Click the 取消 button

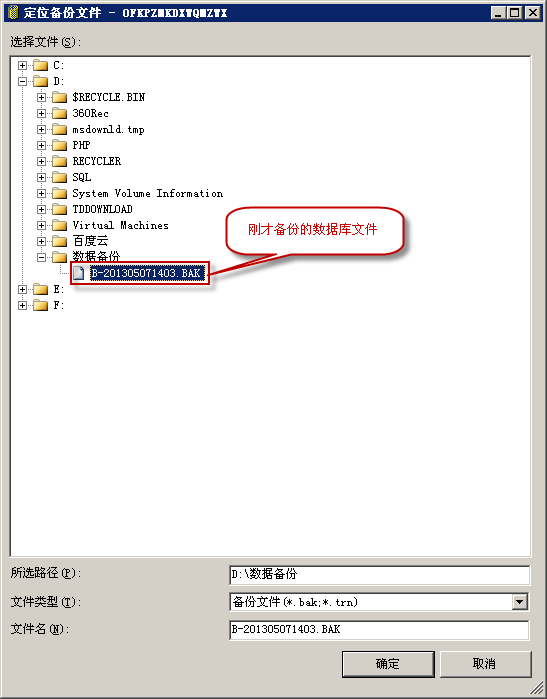click(485, 664)
